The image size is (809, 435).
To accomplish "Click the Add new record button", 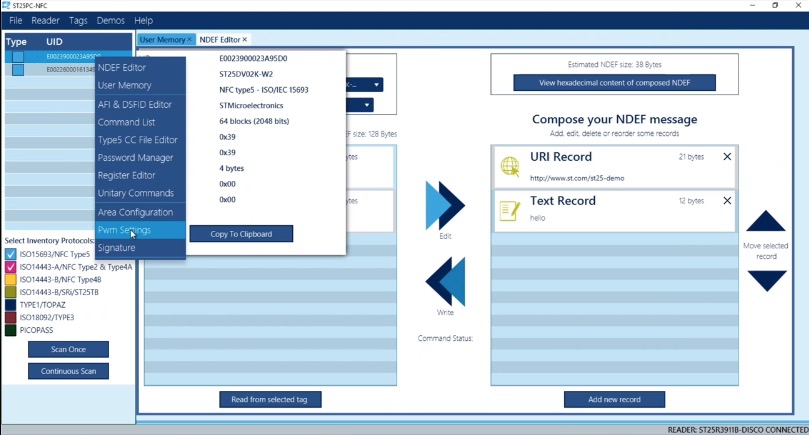I will pos(614,399).
